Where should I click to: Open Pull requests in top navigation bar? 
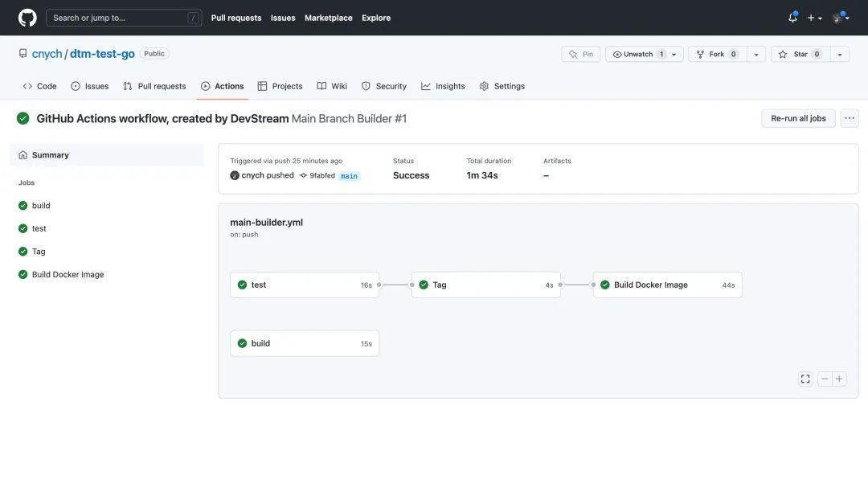point(235,18)
